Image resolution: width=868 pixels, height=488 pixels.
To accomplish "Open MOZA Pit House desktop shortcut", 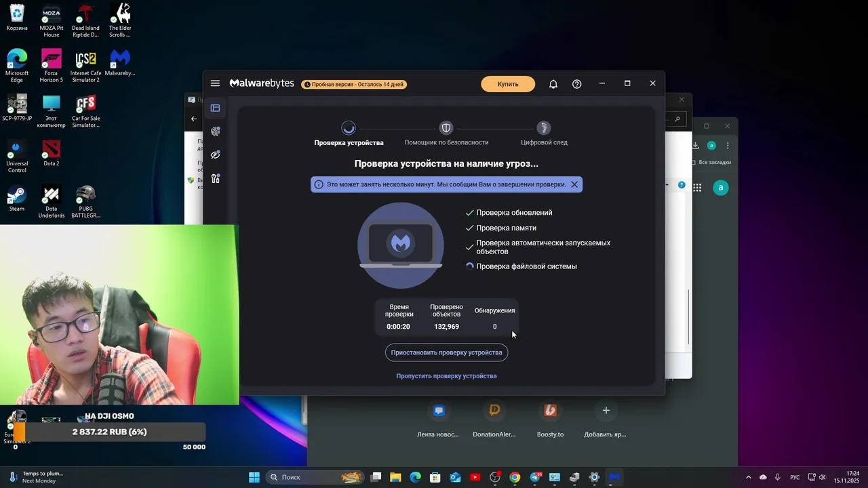I will coord(52,21).
